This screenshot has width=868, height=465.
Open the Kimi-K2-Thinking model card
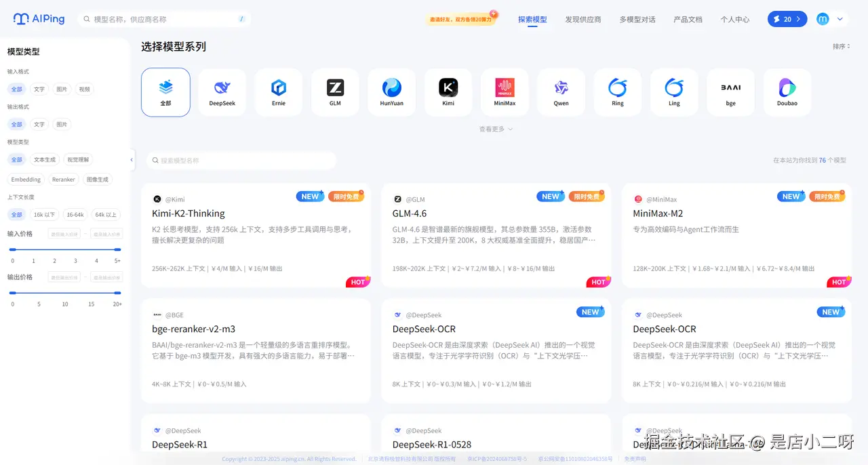(x=256, y=235)
